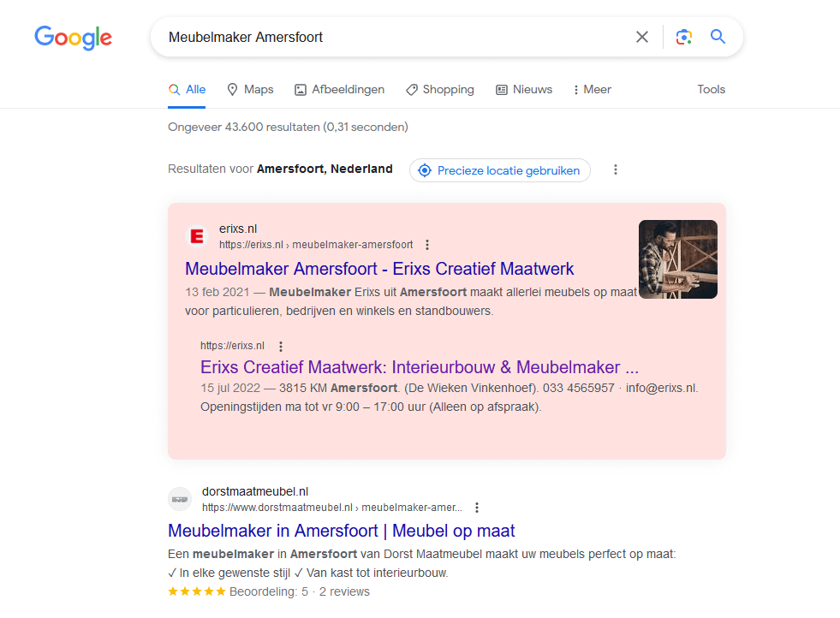840x618 pixels.
Task: Go to the Google logo homepage
Action: [74, 38]
